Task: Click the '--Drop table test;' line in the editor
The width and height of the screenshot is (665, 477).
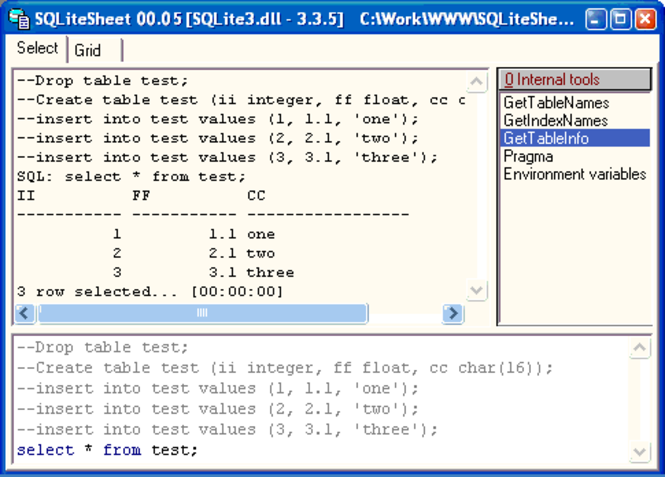Action: click(102, 347)
